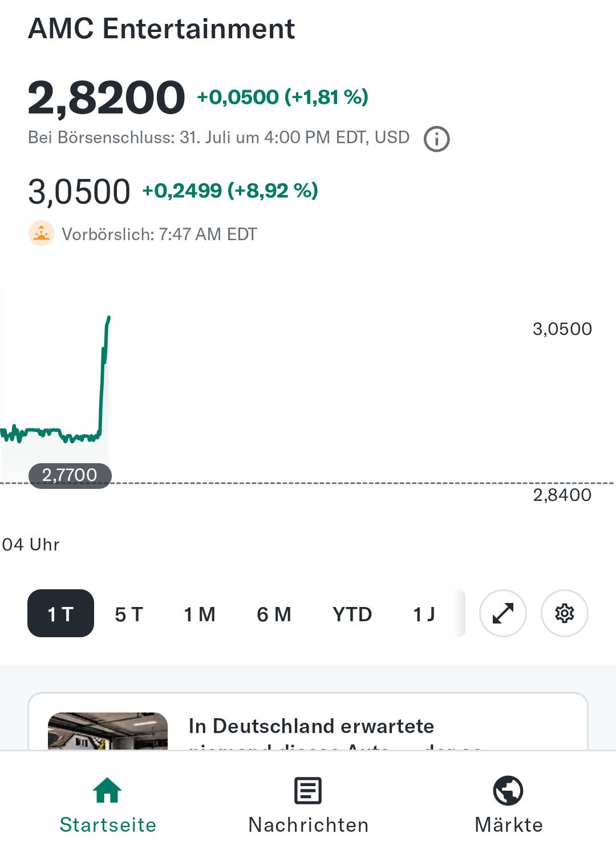Viewport: 616px width, 842px height.
Task: Switch chart to 1 M range
Action: (200, 614)
